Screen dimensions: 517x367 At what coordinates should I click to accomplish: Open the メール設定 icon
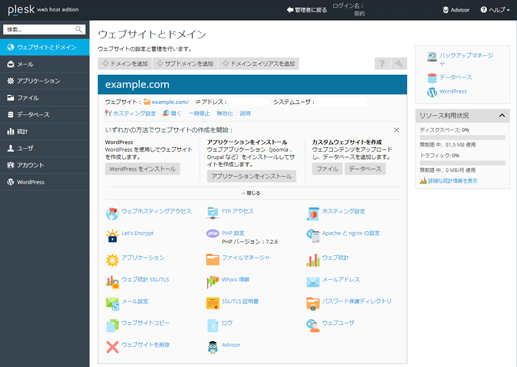112,304
